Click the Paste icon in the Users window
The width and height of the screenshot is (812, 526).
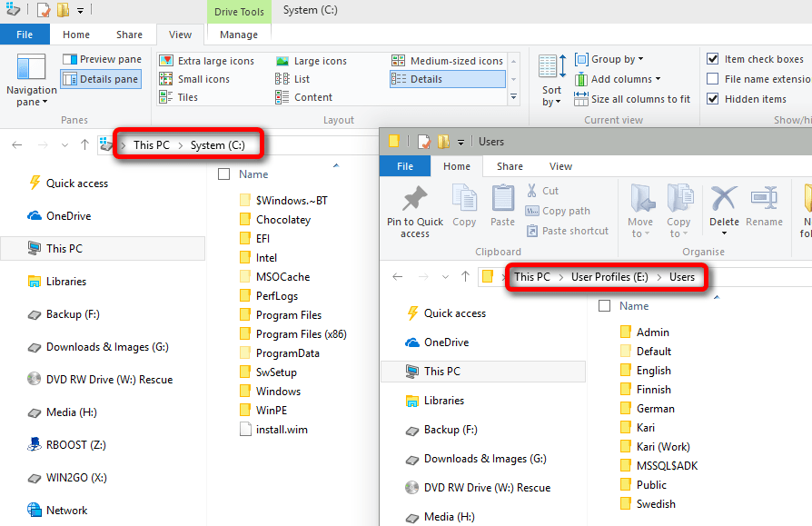click(504, 203)
